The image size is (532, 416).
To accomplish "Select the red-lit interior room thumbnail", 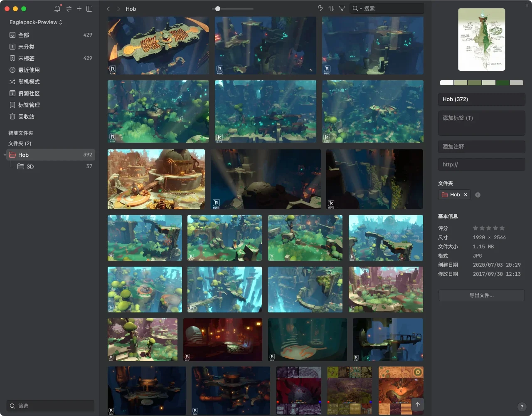I will coord(223,340).
